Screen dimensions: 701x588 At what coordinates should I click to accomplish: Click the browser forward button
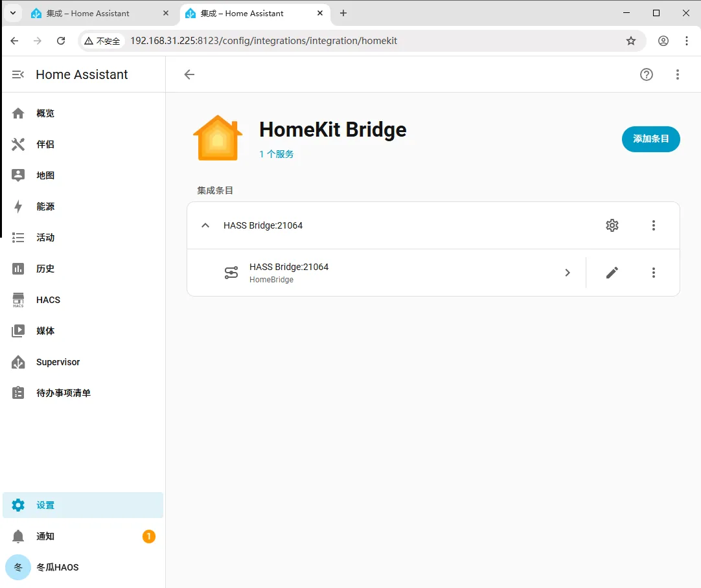[x=38, y=41]
